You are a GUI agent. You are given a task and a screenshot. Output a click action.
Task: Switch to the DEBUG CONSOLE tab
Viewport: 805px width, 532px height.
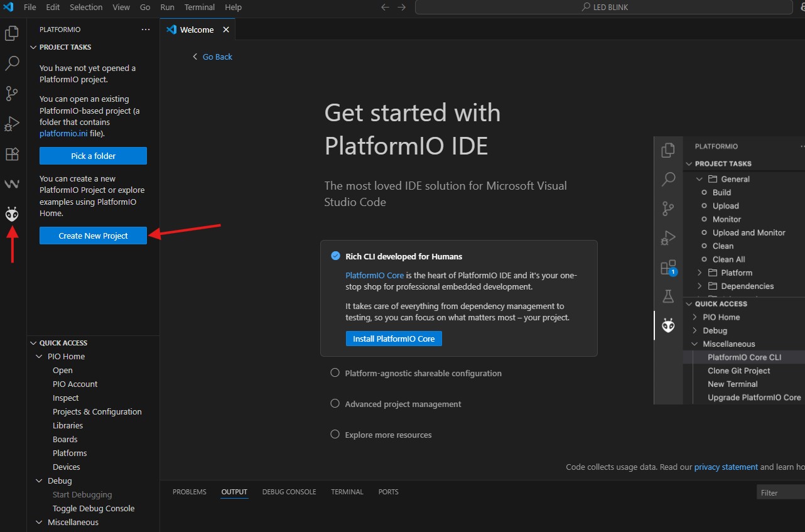pyautogui.click(x=289, y=492)
